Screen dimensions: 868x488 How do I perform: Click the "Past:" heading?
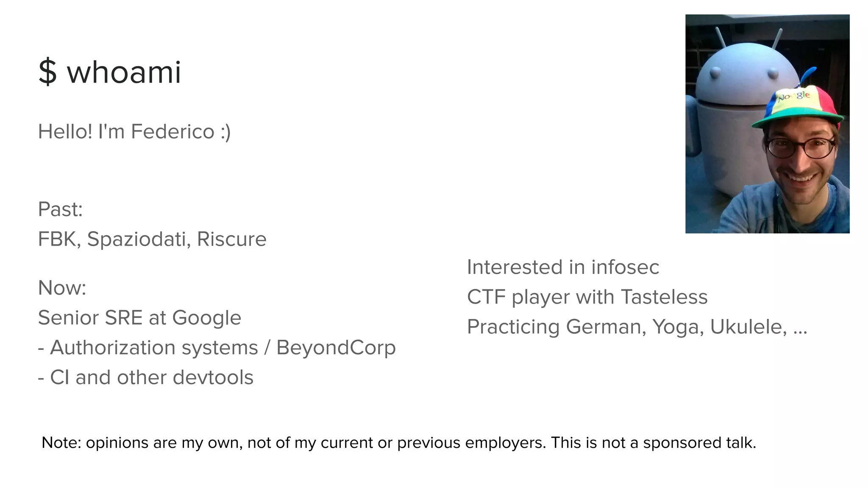click(60, 209)
